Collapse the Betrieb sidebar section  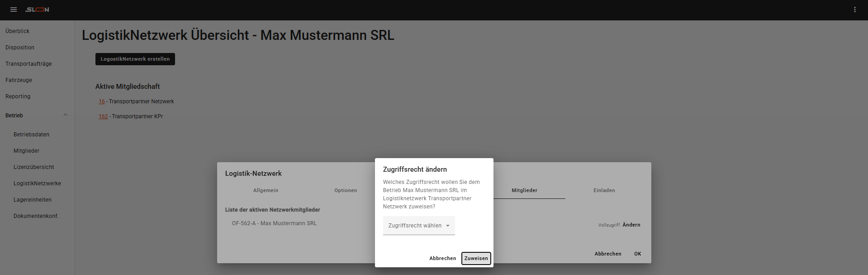pyautogui.click(x=65, y=115)
